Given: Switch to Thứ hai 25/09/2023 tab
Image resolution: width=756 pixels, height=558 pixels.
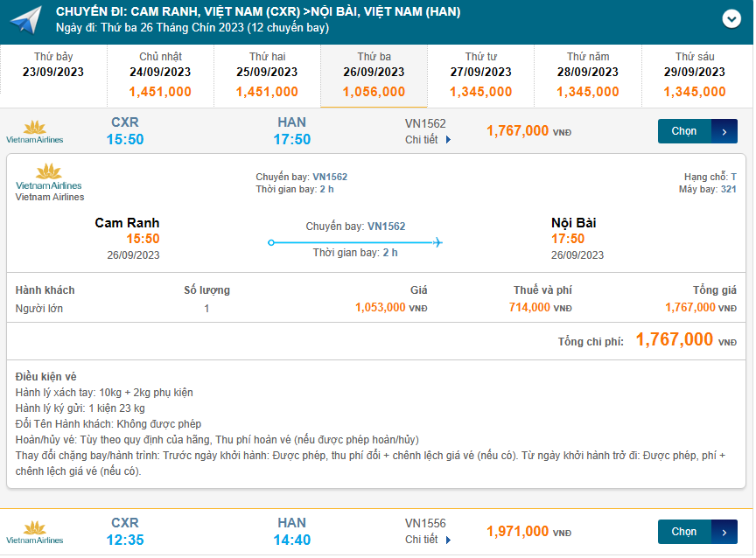Looking at the screenshot, I should point(267,73).
